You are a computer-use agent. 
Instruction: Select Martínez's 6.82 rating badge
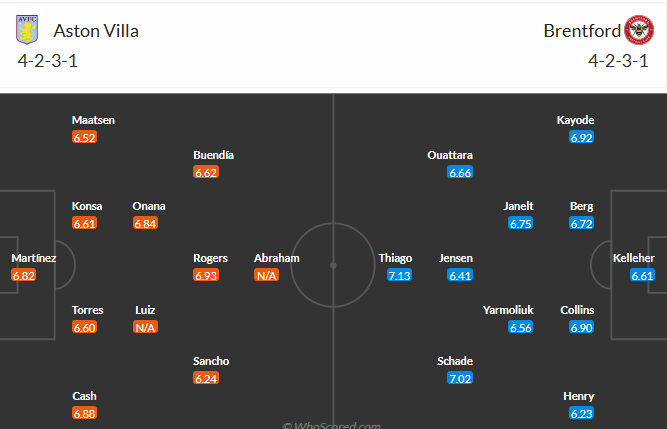pos(24,275)
